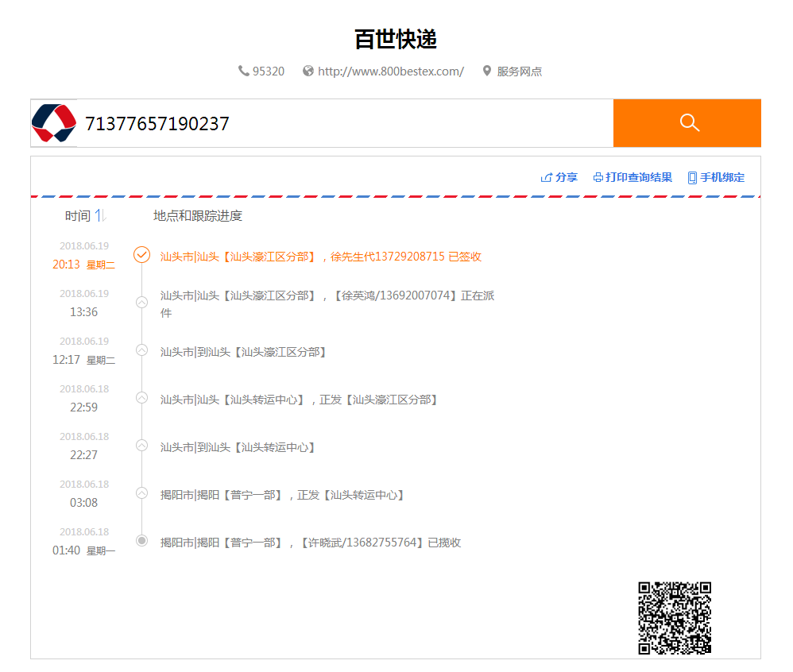Click the mobile phone icon beside 手机绑定
The height and width of the screenshot is (672, 793).
[692, 178]
